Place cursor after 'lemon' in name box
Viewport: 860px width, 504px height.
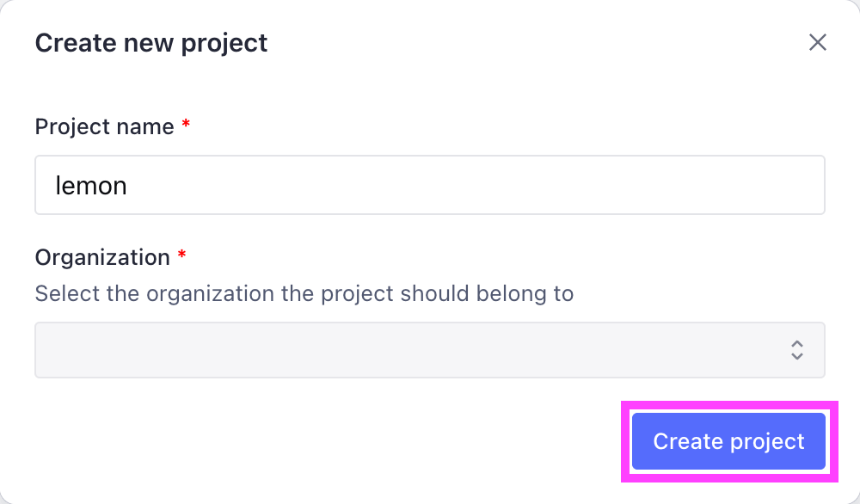tap(128, 186)
